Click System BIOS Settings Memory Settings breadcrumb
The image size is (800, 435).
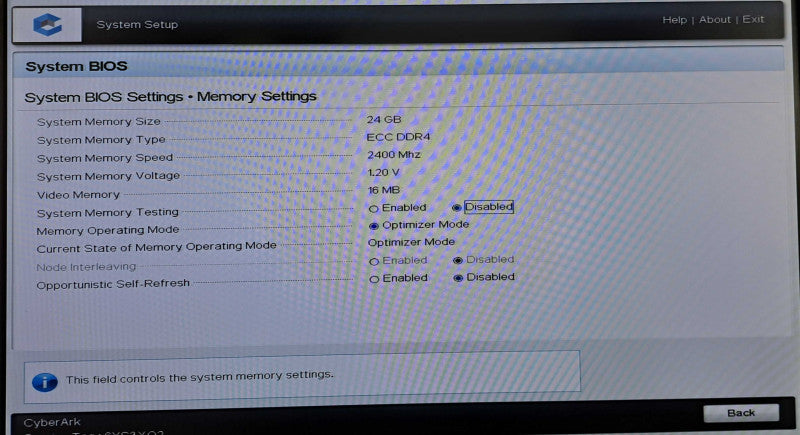170,96
